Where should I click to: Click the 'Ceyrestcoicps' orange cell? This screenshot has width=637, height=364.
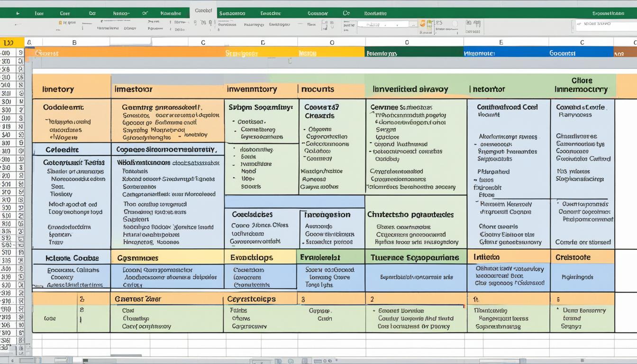tap(260, 299)
